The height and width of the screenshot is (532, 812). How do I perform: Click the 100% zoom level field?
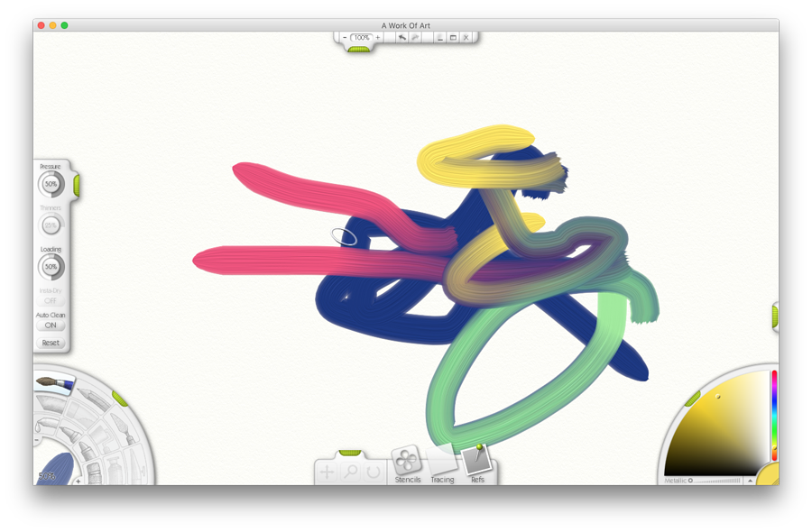361,37
